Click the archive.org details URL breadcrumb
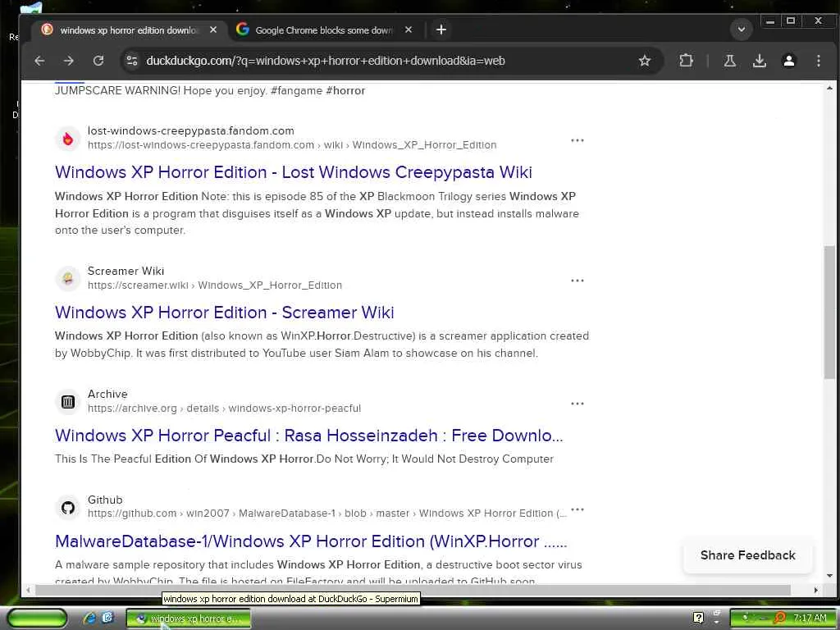 (x=225, y=409)
